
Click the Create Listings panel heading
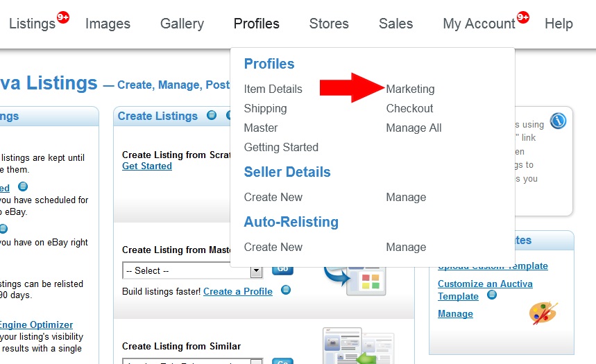[157, 116]
